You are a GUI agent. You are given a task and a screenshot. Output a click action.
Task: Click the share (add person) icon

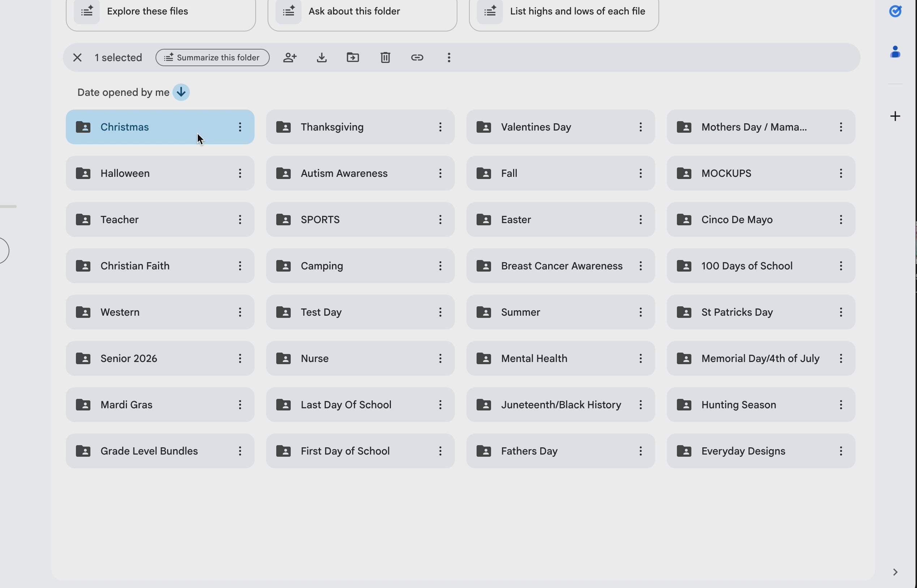click(290, 57)
